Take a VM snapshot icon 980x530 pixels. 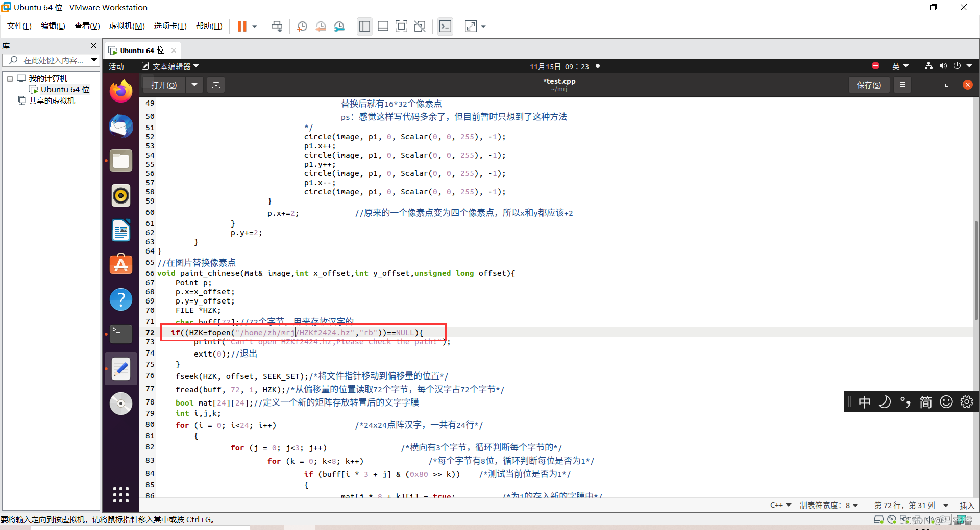pos(302,26)
